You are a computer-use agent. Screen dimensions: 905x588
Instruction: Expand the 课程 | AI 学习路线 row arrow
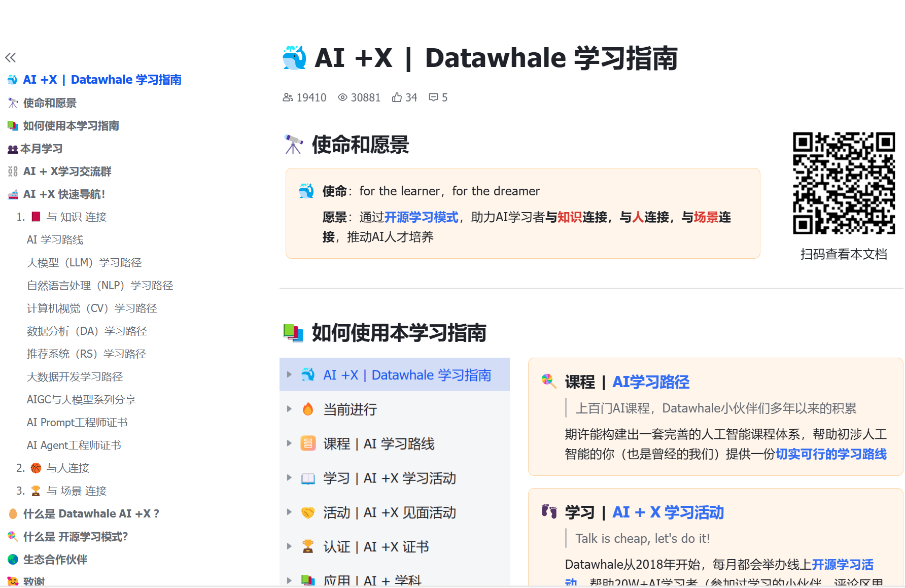pos(289,443)
